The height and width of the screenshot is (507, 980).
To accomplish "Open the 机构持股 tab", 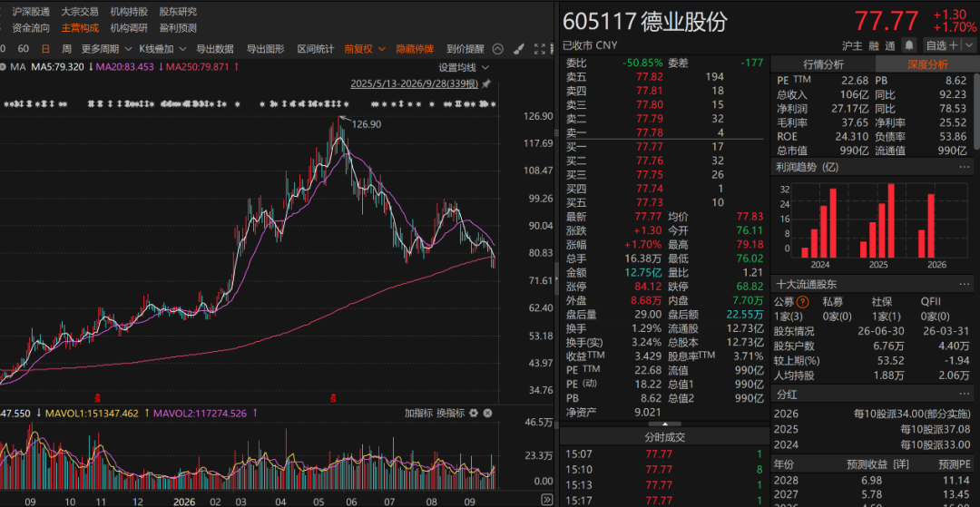I will (x=129, y=11).
